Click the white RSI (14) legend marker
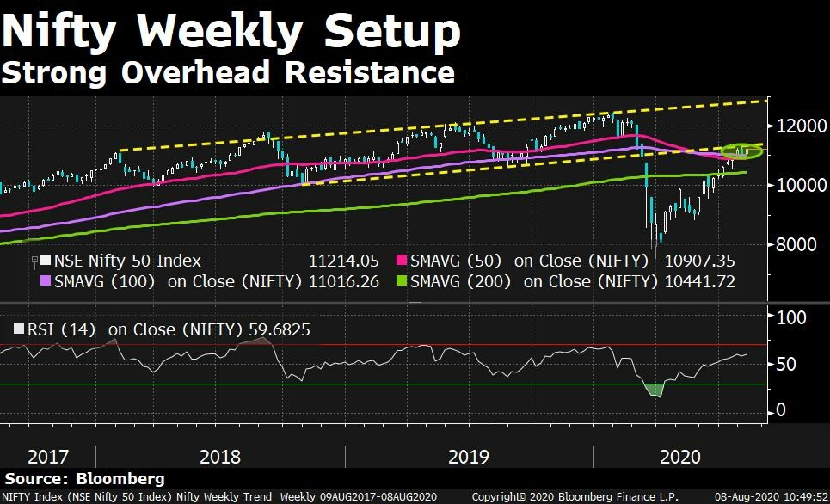 tap(19, 328)
